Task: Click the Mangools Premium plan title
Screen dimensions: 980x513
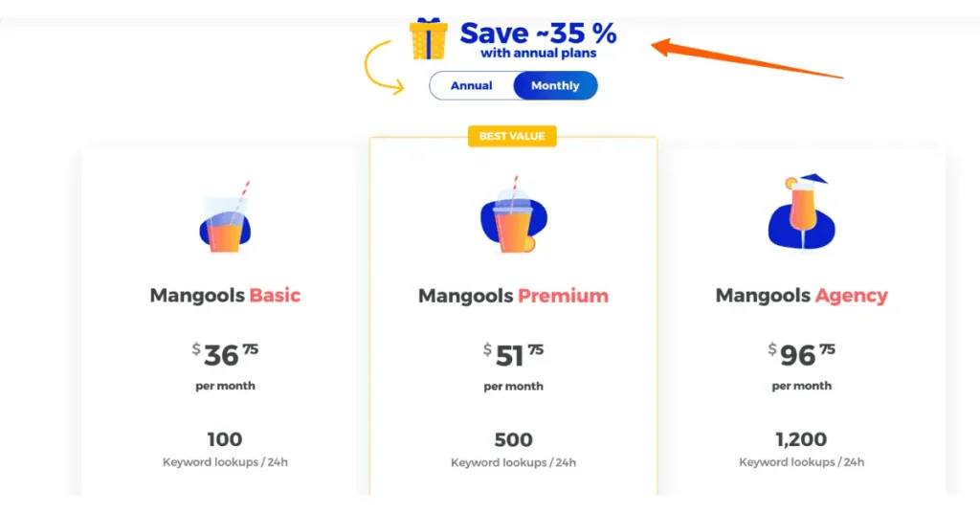Action: (x=513, y=296)
